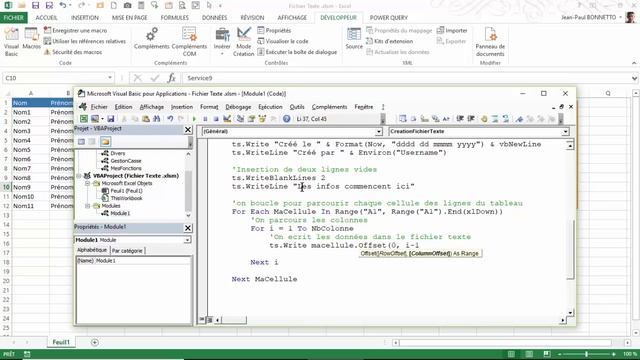Click the indent icon in Edit toolbar
640x360 pixels.
460,119
